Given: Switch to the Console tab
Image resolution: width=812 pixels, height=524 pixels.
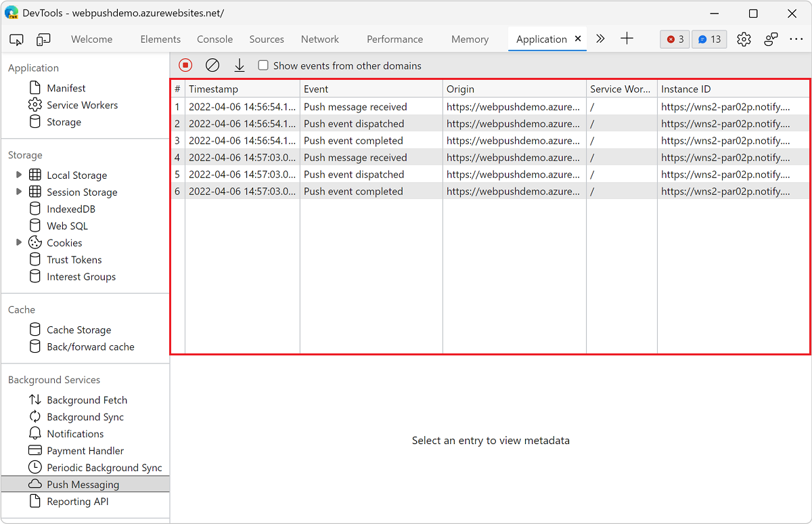Looking at the screenshot, I should [215, 39].
